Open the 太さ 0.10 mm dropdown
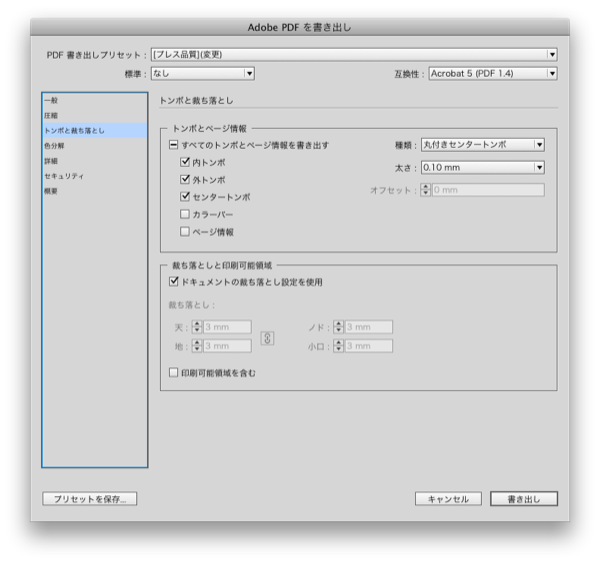The width and height of the screenshot is (600, 563). coord(482,167)
